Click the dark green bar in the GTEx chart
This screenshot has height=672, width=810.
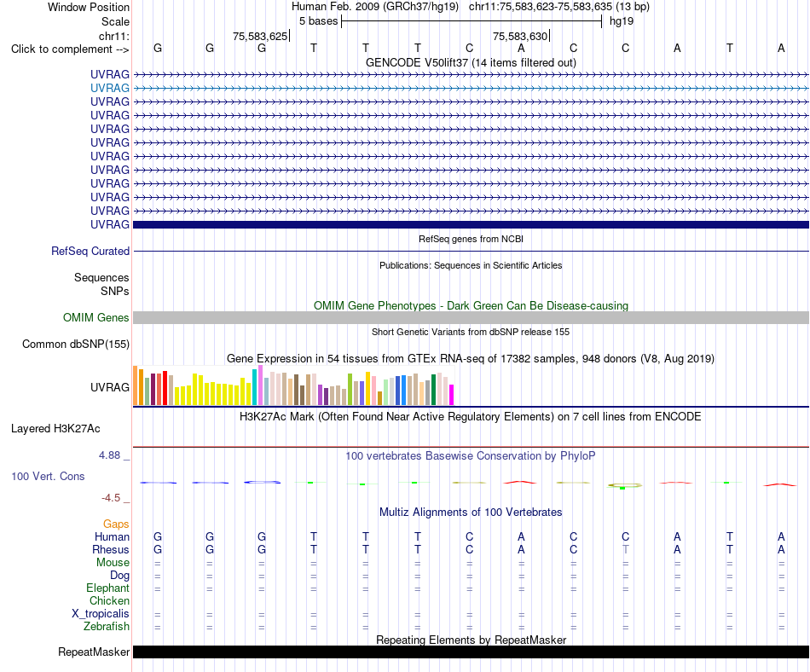[433, 390]
